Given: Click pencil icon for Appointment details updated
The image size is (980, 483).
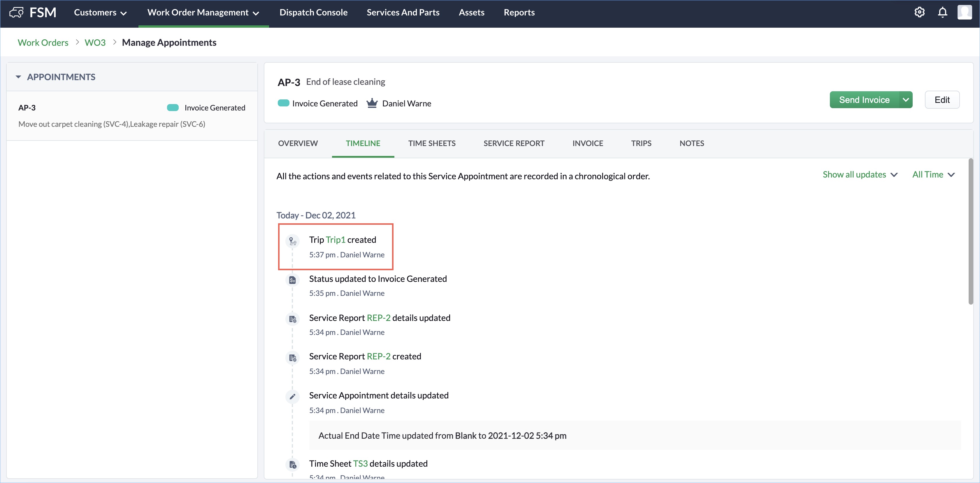Looking at the screenshot, I should 292,397.
